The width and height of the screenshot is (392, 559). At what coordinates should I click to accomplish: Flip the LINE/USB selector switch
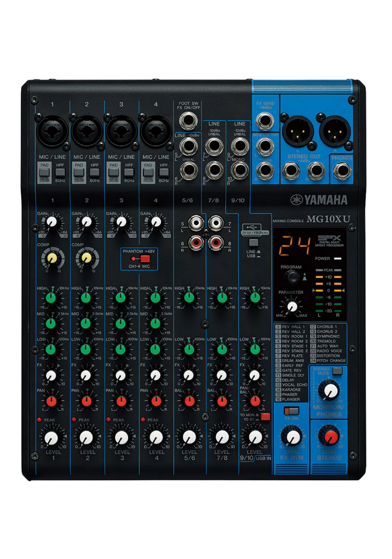coord(253,243)
